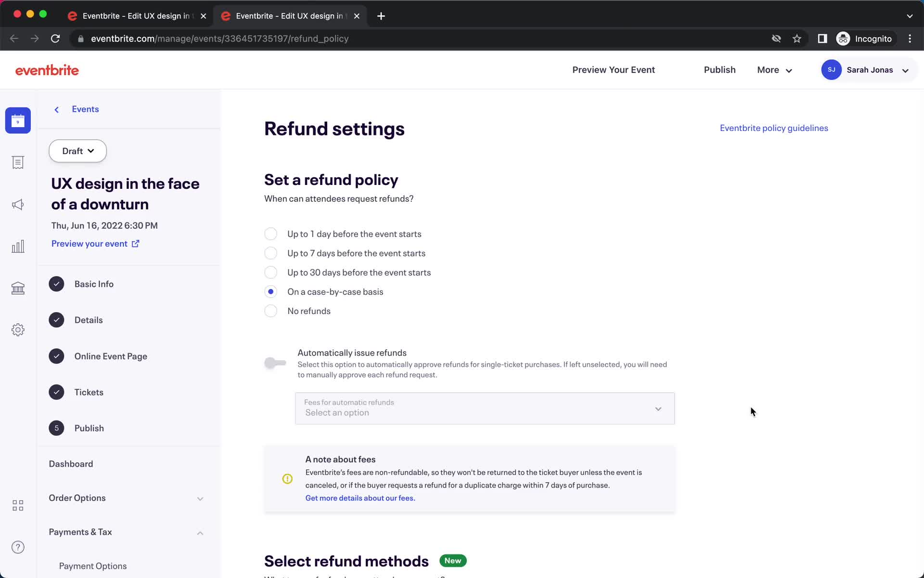This screenshot has height=578, width=924.
Task: Click the back arrow next to Events
Action: [x=56, y=110]
